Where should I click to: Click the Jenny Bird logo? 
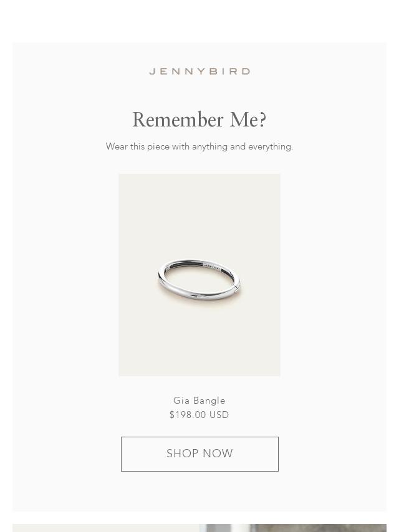click(x=199, y=71)
